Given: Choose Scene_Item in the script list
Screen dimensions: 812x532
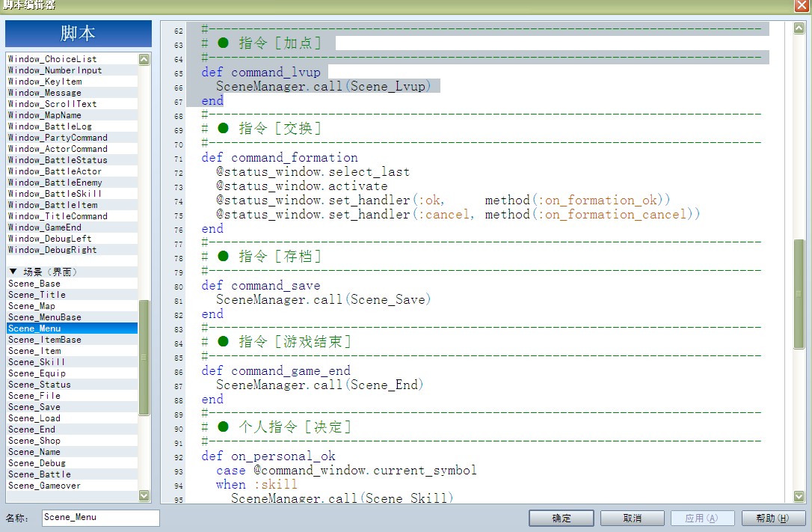Looking at the screenshot, I should point(72,351).
